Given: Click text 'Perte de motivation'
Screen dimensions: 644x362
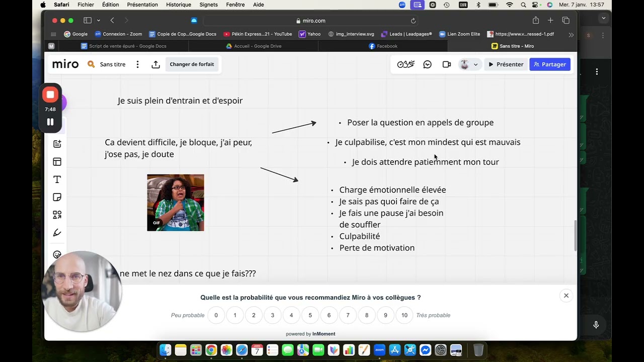Looking at the screenshot, I should pos(377,248).
